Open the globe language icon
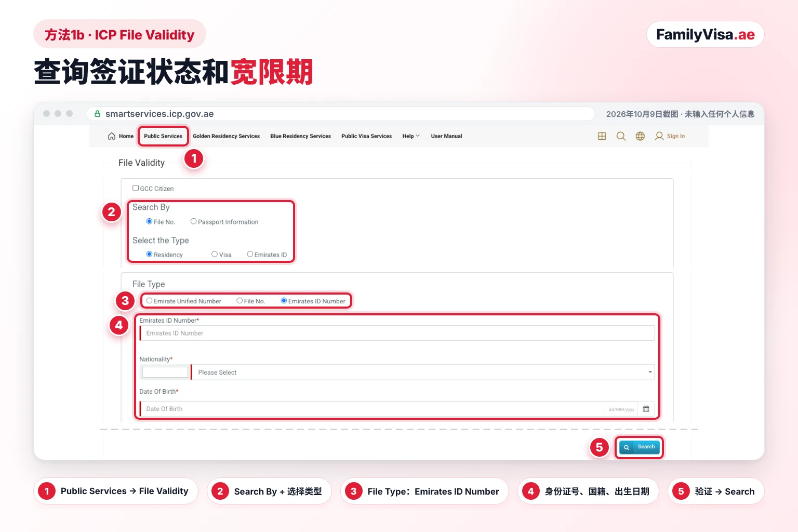The image size is (798, 532). pyautogui.click(x=640, y=136)
